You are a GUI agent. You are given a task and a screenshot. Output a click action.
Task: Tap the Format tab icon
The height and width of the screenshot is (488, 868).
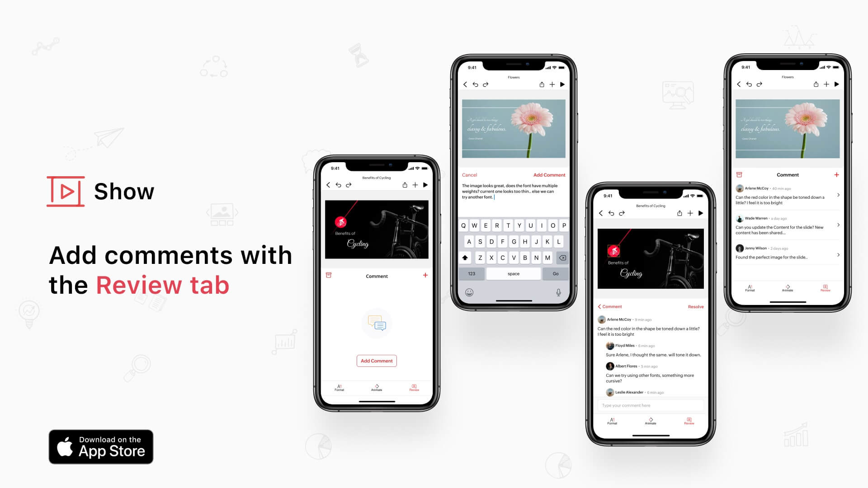click(x=339, y=387)
